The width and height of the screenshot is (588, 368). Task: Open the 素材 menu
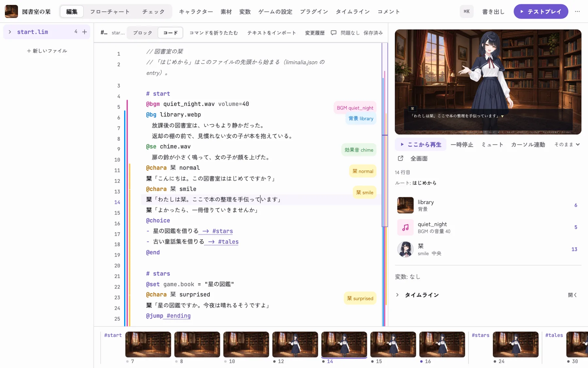click(x=226, y=11)
